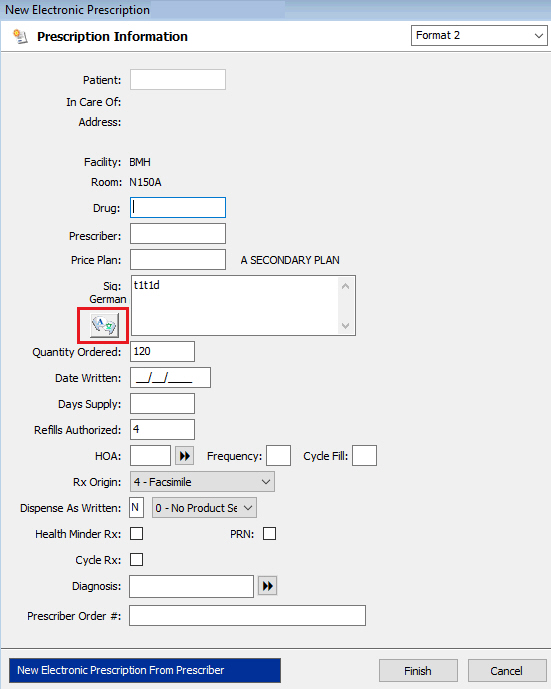Check the Cycle Rx box

pyautogui.click(x=137, y=560)
